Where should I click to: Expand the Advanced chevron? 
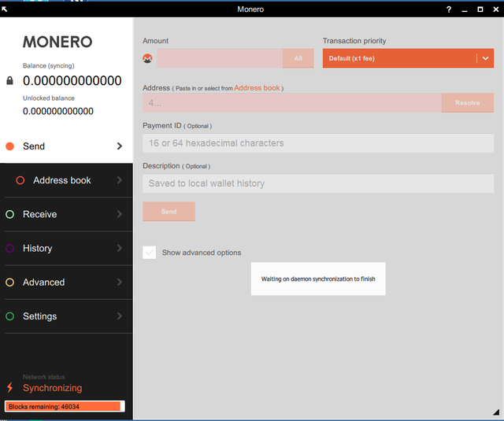tap(120, 283)
